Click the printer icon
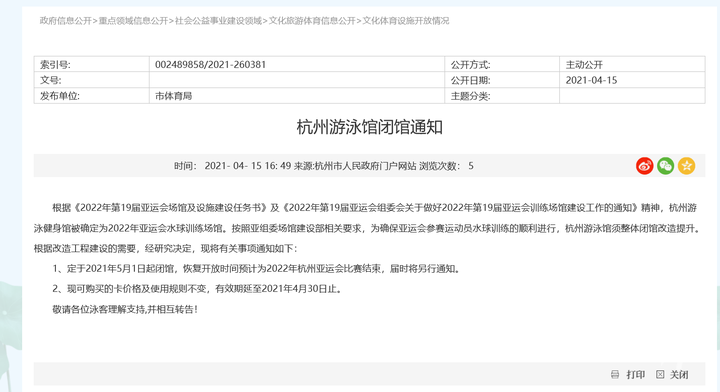Image resolution: width=720 pixels, height=392 pixels. tap(615, 375)
